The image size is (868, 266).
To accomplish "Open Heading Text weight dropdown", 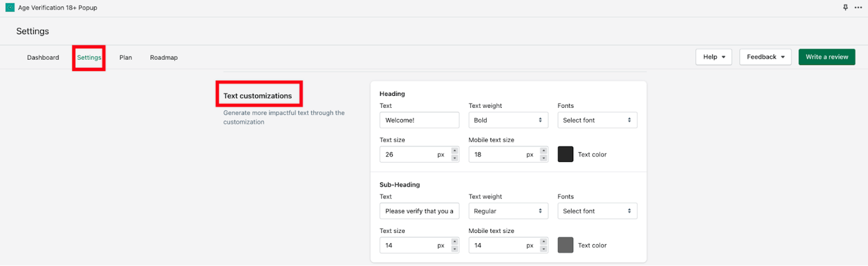I will click(508, 120).
